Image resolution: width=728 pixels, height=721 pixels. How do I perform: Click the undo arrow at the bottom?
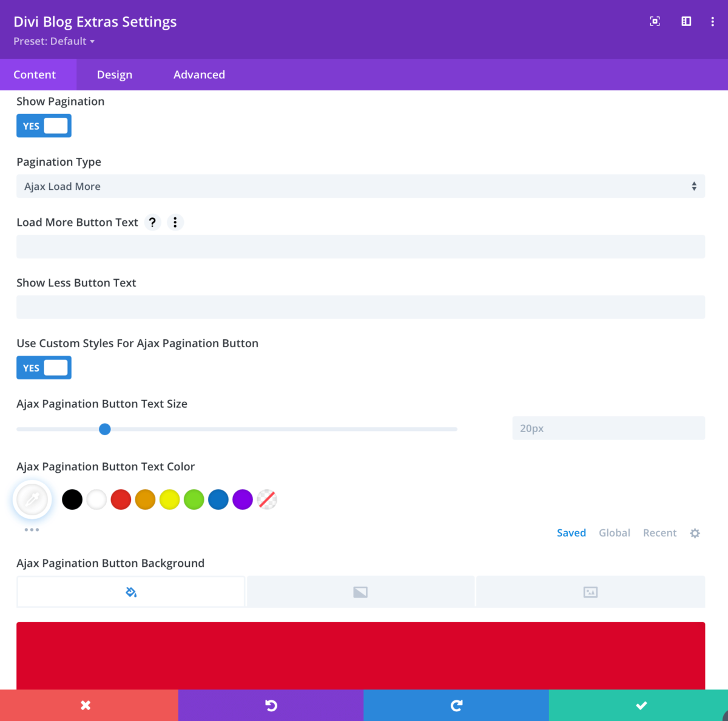coord(271,705)
